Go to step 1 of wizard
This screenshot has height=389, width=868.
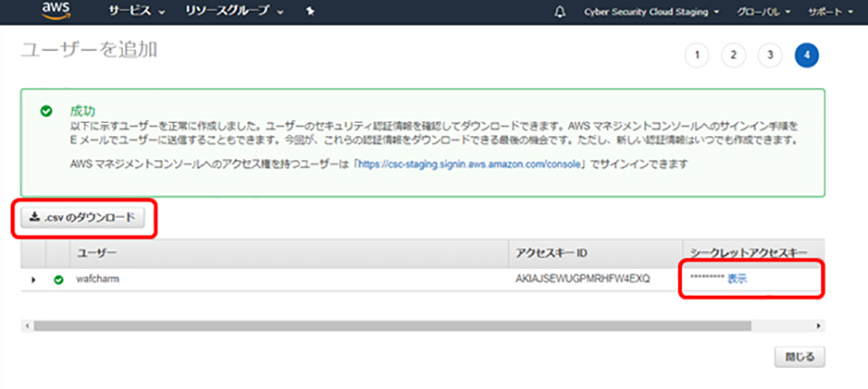click(697, 55)
